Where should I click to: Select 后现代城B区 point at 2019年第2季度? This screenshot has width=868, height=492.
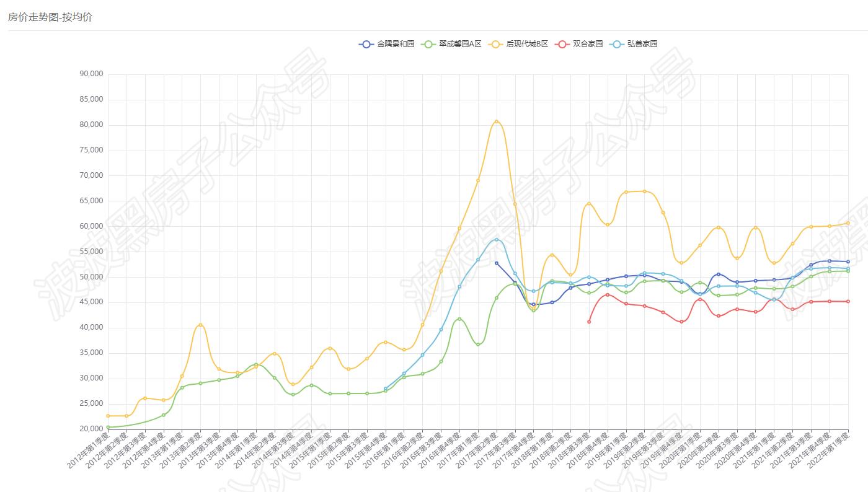pos(645,191)
